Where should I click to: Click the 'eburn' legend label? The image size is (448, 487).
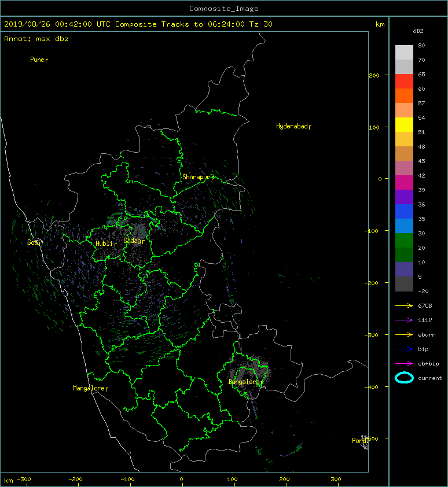click(x=427, y=334)
